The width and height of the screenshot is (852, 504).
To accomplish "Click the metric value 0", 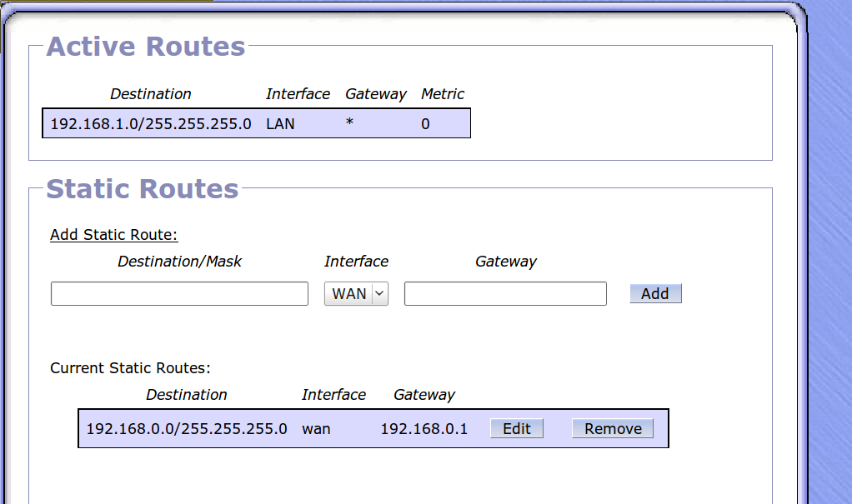I will click(x=425, y=124).
